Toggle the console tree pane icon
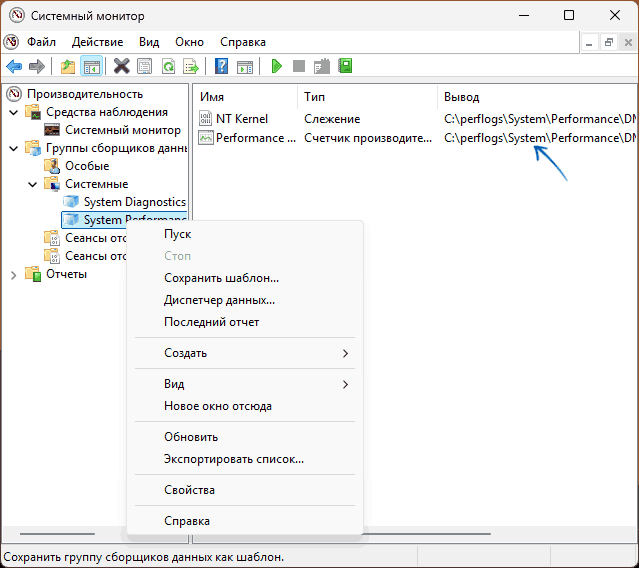 pos(92,66)
